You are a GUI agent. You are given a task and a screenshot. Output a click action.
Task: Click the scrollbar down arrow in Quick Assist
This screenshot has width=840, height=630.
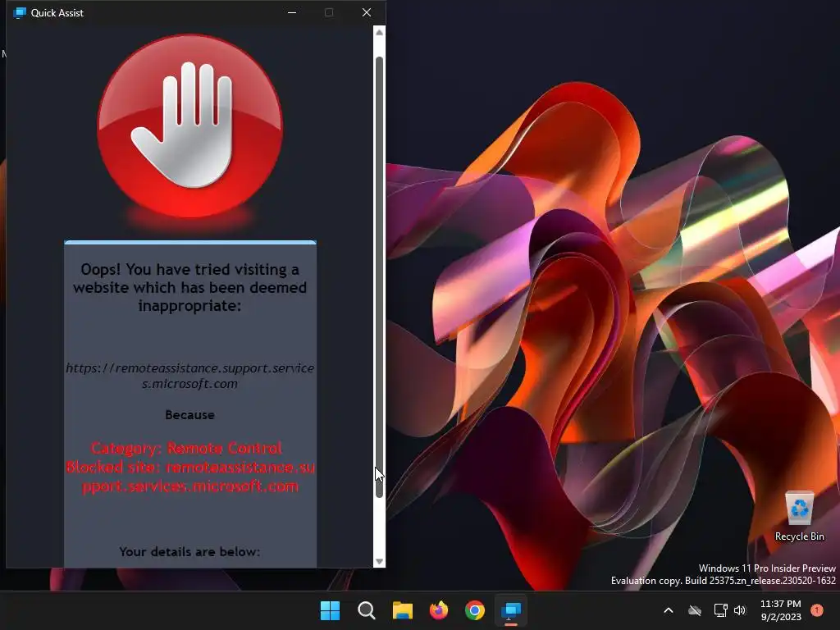pyautogui.click(x=379, y=561)
